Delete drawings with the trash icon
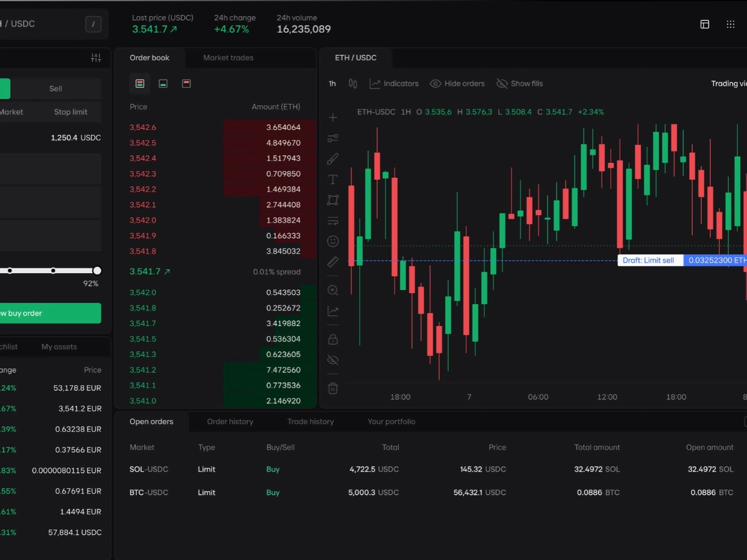Viewport: 747px width, 560px height. point(333,388)
